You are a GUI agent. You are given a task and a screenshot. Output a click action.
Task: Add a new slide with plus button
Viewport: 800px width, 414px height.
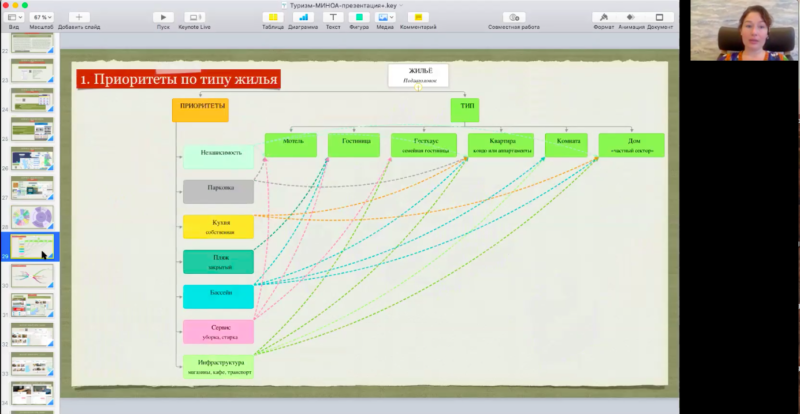(78, 17)
